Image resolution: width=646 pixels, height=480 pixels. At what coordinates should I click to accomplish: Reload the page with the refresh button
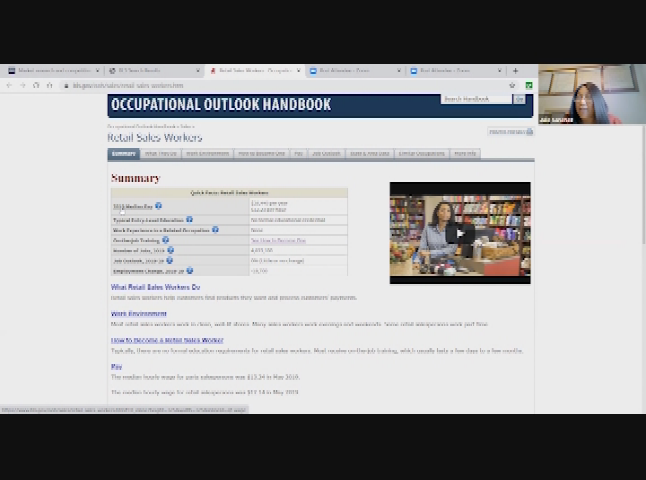(36, 85)
